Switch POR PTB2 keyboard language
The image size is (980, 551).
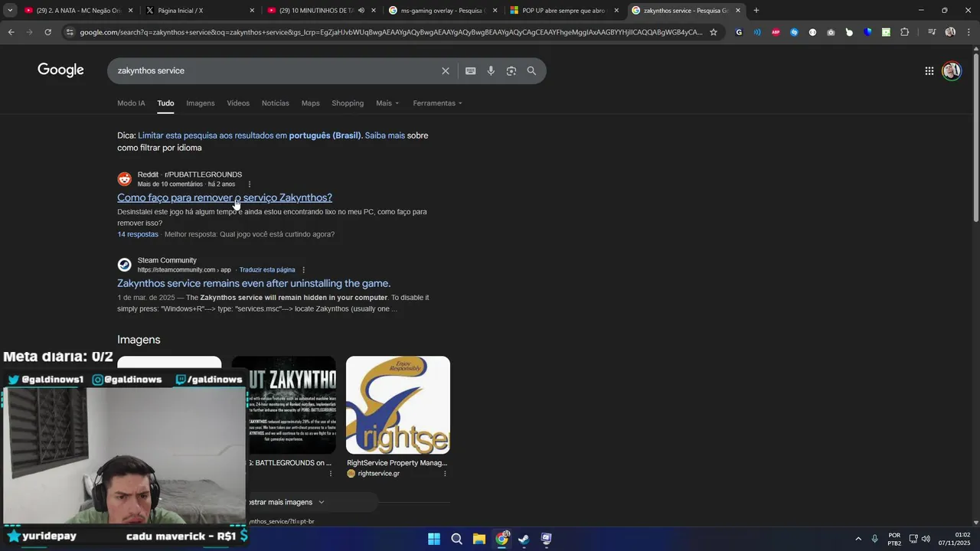coord(894,539)
